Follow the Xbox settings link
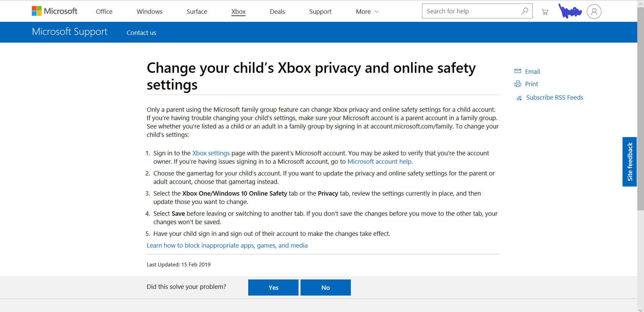The height and width of the screenshot is (312, 644). click(211, 153)
